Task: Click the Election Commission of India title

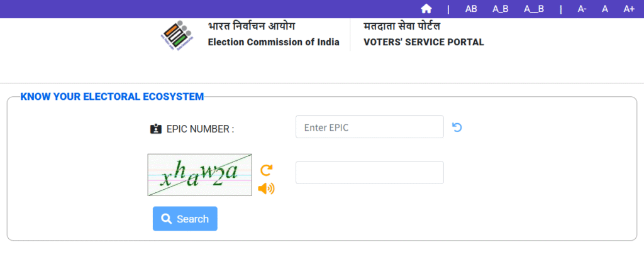Action: 274,43
